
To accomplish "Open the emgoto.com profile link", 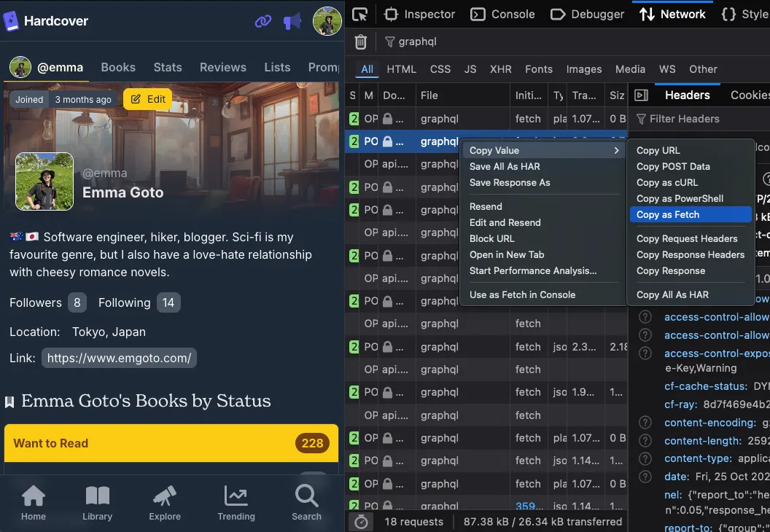I will (x=120, y=358).
